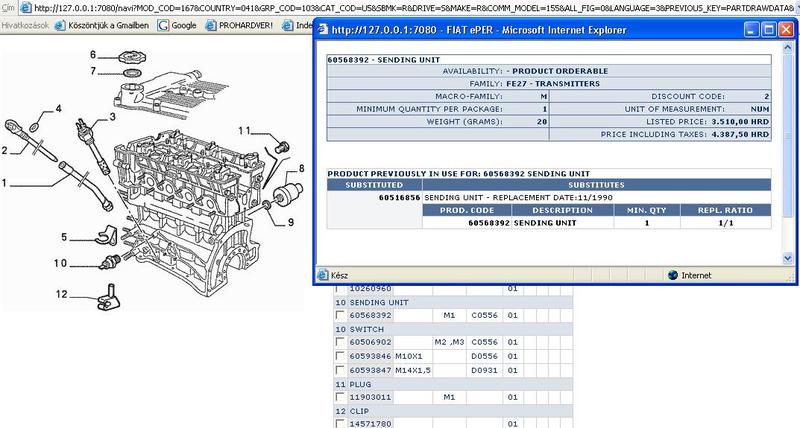Open the PROHARDVER! favorites link
The height and width of the screenshot is (428, 800).
pos(245,25)
